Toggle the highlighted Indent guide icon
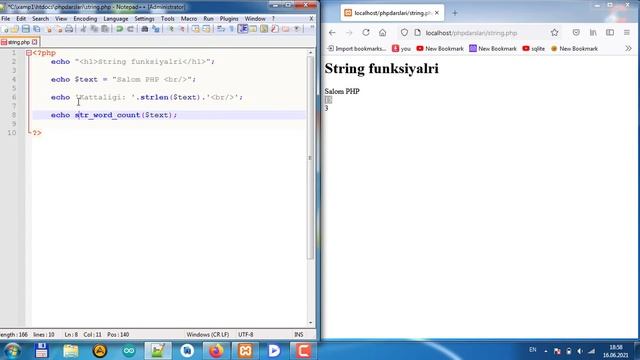This screenshot has width=640, height=360. 243,29
